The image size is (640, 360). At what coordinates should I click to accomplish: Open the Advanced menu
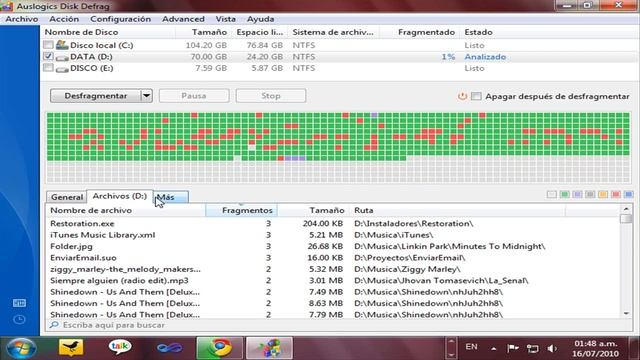[183, 19]
